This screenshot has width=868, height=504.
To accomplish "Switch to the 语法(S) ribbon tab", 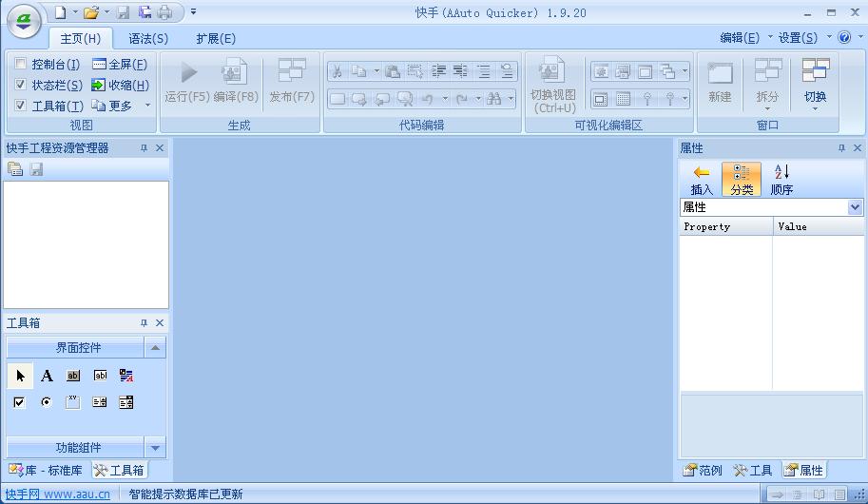I will tap(148, 39).
